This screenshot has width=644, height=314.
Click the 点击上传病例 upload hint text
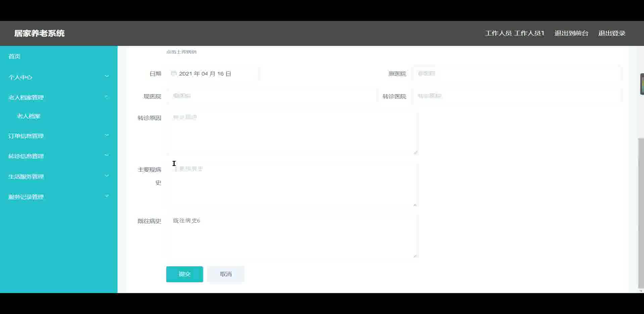(181, 52)
